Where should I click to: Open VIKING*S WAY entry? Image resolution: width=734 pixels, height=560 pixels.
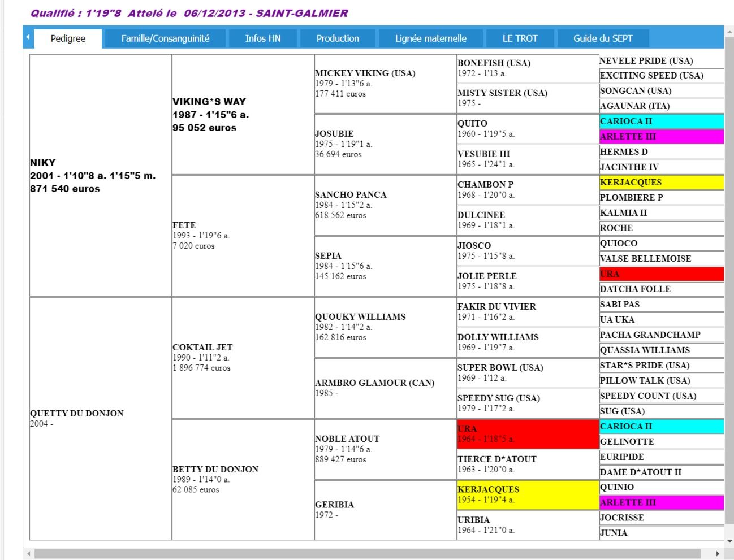pyautogui.click(x=243, y=115)
